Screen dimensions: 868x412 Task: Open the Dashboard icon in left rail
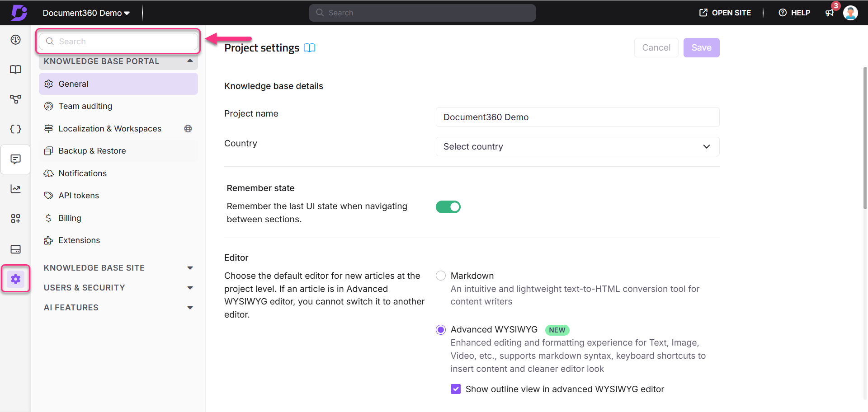16,40
